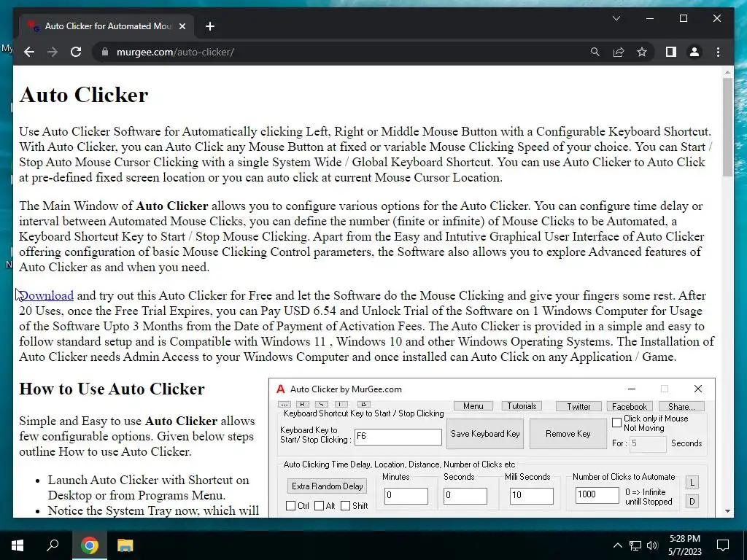This screenshot has width=747, height=560.
Task: Open Chrome's three-dot menu
Action: point(718,52)
